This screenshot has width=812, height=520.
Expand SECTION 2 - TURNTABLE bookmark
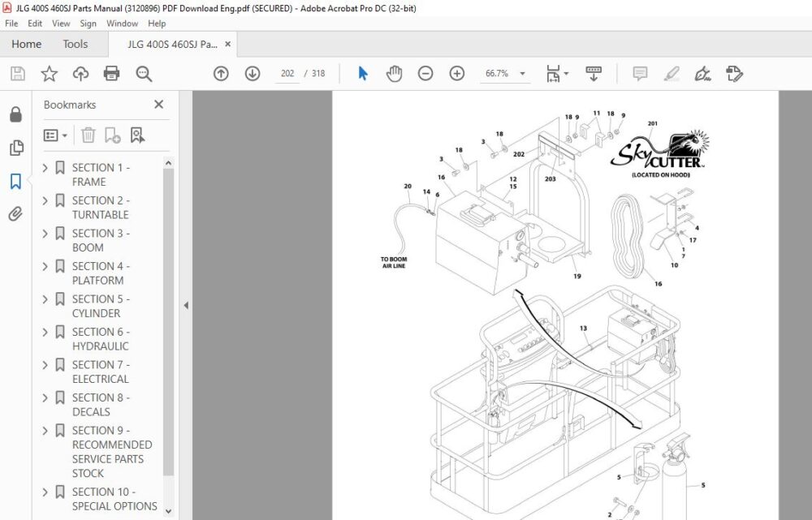45,200
